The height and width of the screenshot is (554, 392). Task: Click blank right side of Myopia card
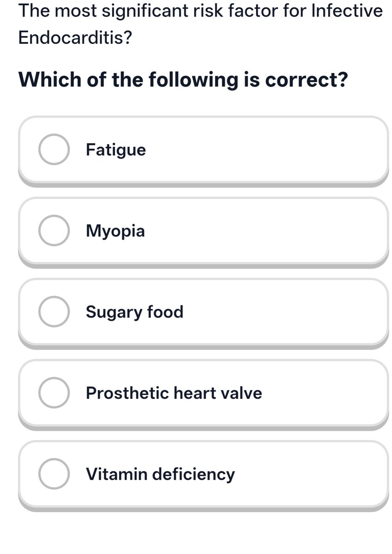tap(277, 230)
